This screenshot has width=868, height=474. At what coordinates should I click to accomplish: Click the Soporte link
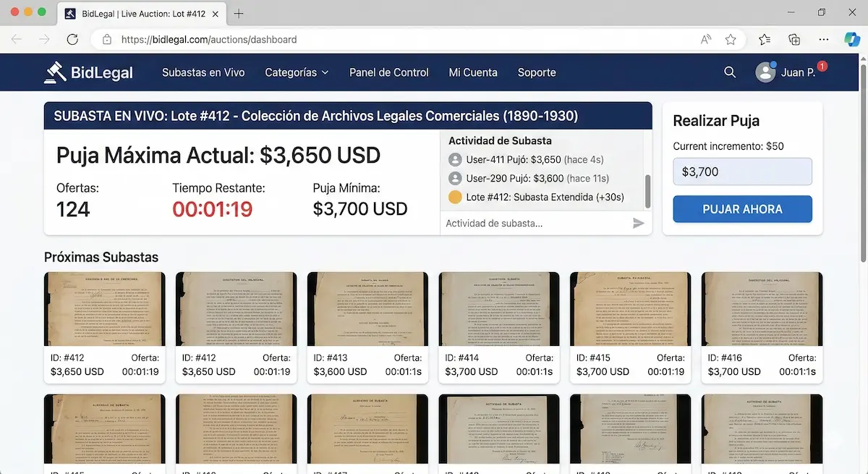coord(537,72)
